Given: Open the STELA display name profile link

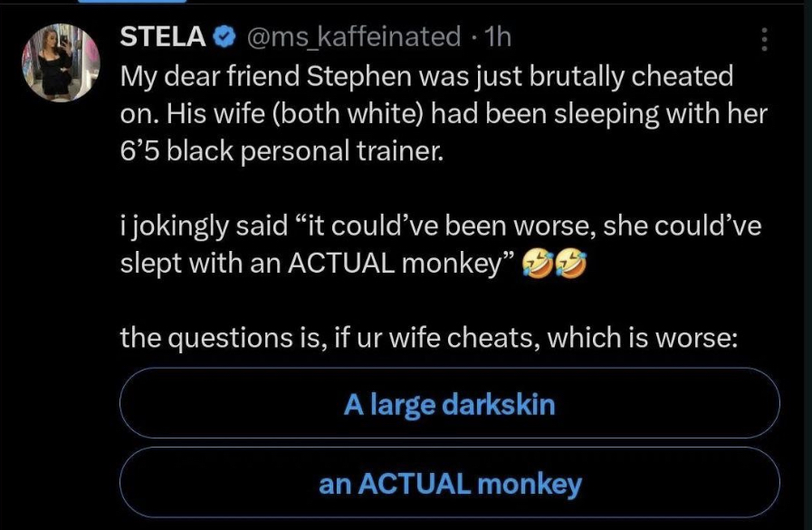Looking at the screenshot, I should [163, 37].
